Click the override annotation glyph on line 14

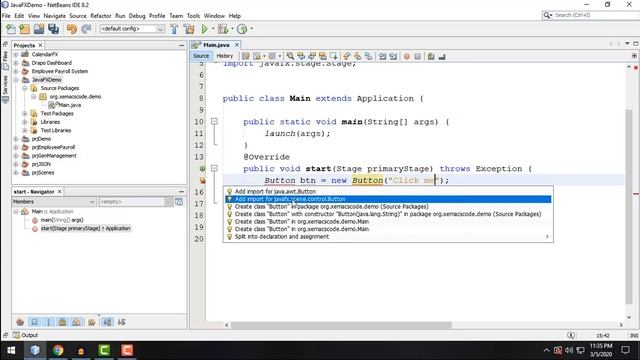pyautogui.click(x=202, y=169)
